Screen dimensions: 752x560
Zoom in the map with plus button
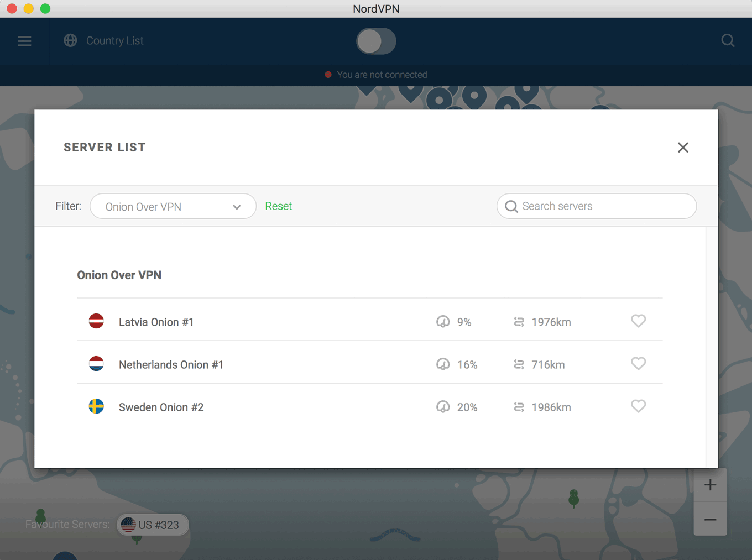tap(710, 485)
